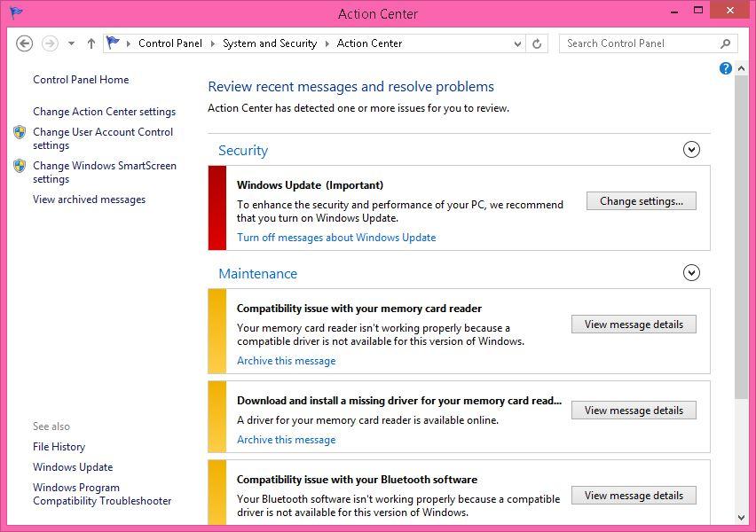Minimize the Action Center window

(674, 11)
